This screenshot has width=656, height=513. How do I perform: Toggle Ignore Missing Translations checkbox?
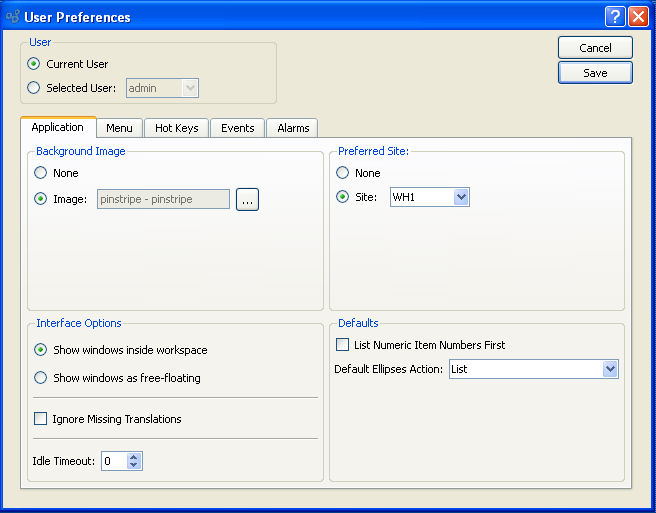click(x=41, y=419)
